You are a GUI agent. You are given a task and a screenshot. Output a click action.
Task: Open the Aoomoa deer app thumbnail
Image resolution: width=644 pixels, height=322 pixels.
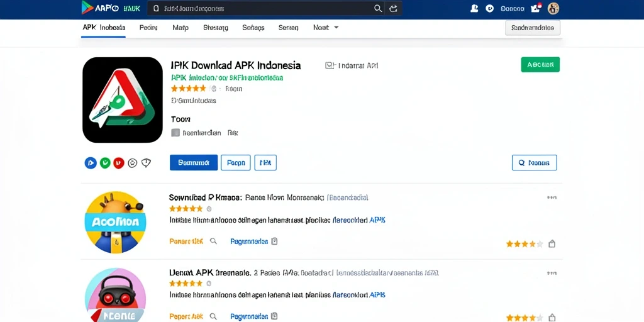[x=115, y=222]
